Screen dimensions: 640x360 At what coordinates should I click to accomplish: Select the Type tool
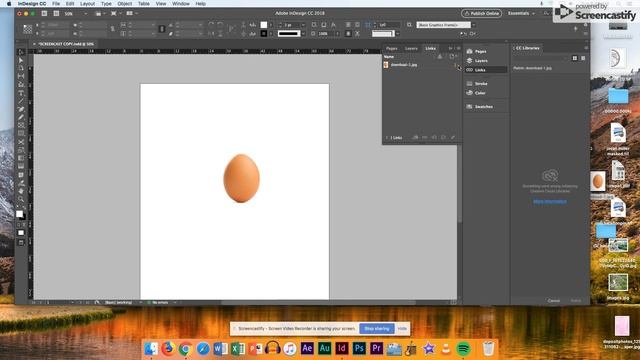[x=21, y=93]
